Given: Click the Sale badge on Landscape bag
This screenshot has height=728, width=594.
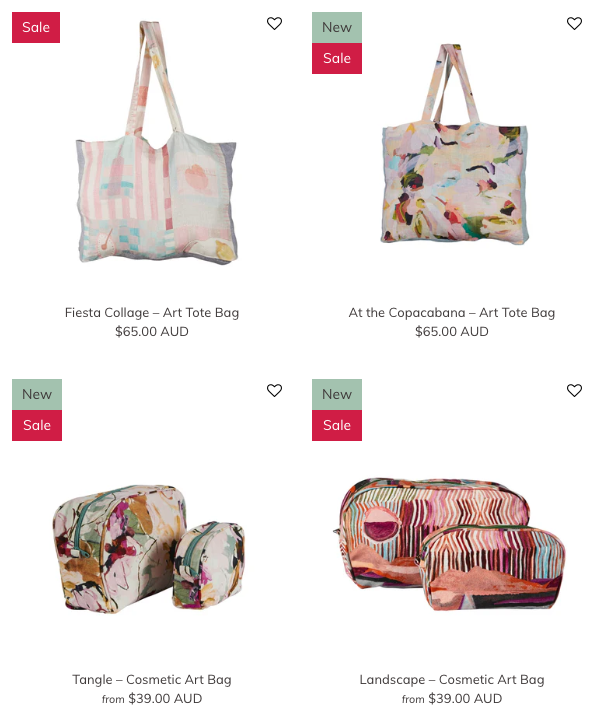Looking at the screenshot, I should 337,425.
